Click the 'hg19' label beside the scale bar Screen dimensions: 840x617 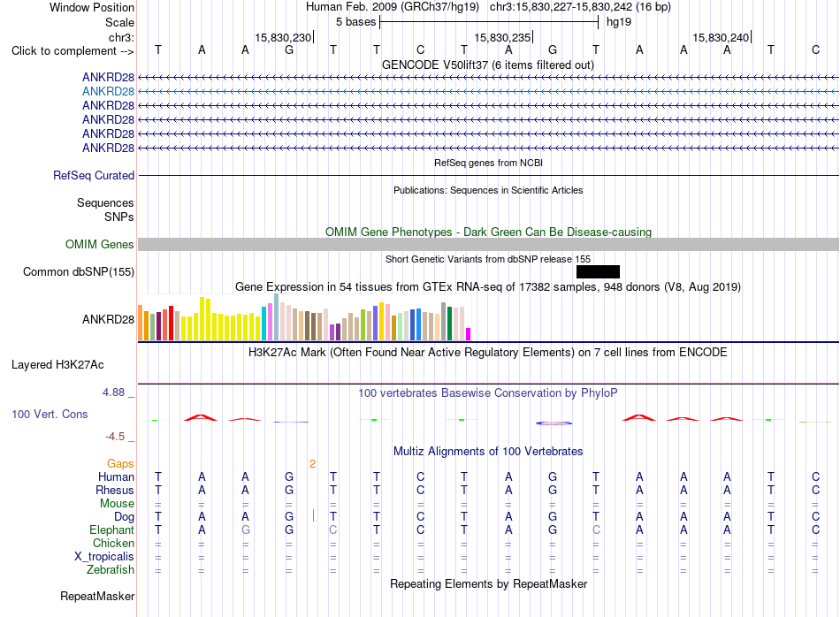tap(619, 22)
